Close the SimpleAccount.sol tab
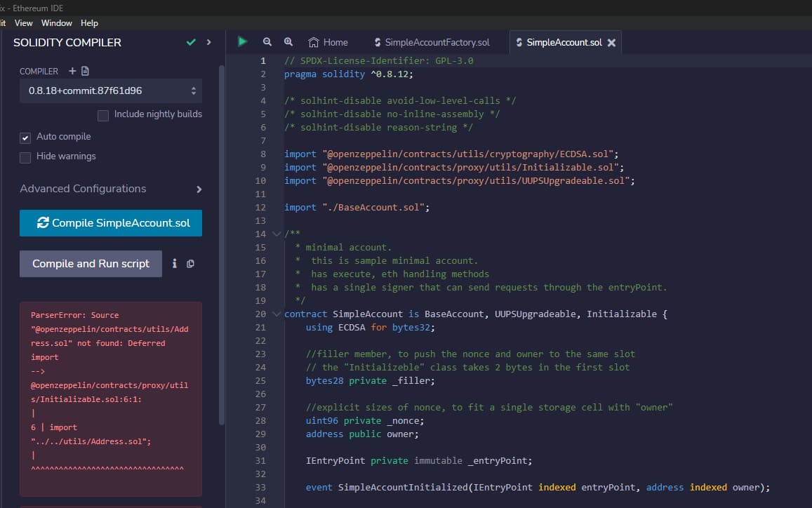Viewport: 812px width, 508px height. [x=611, y=43]
